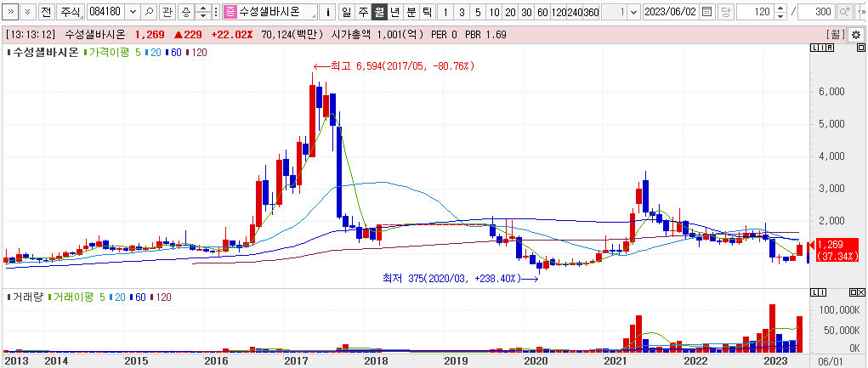Switch to tick '틱' chart period
This screenshot has height=368, width=868.
click(427, 12)
